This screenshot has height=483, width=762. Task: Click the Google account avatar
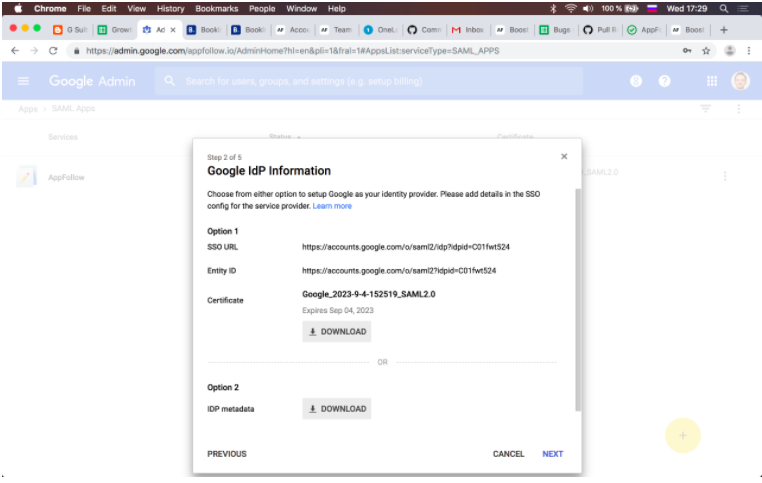[740, 81]
